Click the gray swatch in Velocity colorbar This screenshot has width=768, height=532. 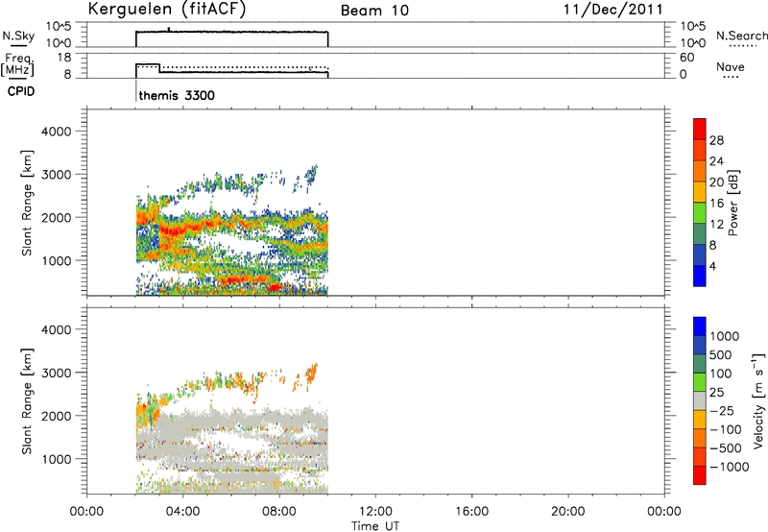coord(700,400)
